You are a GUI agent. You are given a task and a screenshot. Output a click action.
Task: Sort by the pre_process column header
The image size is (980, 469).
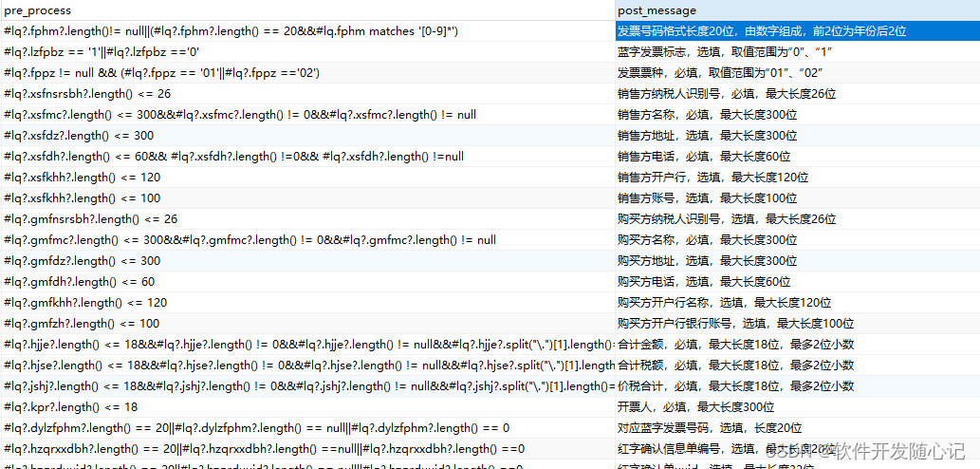coord(307,10)
